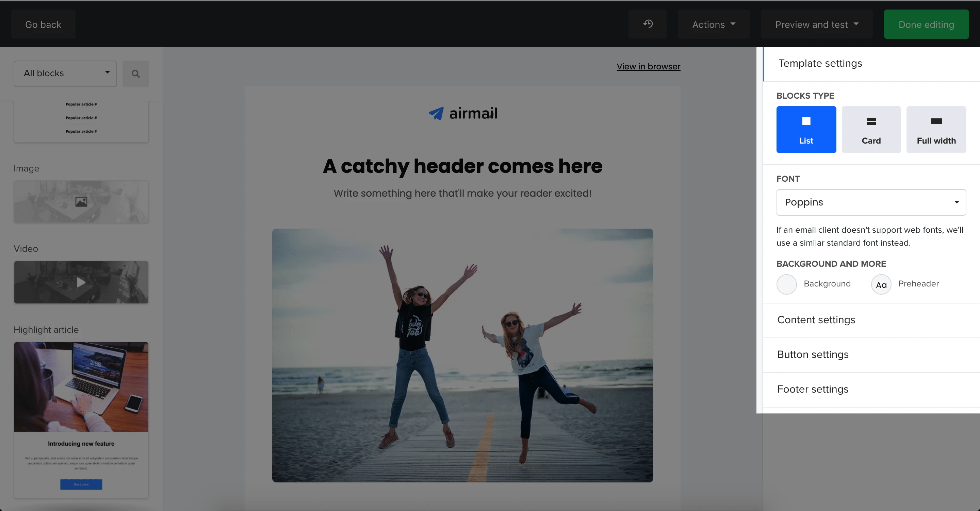Select the Card blocks type
Screen dimensions: 980x511
pyautogui.click(x=871, y=130)
